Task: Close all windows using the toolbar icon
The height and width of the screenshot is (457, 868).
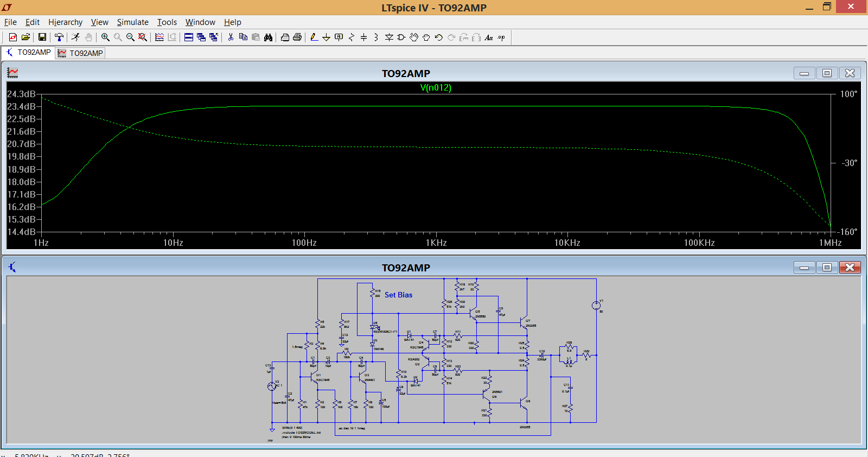Action: point(214,37)
